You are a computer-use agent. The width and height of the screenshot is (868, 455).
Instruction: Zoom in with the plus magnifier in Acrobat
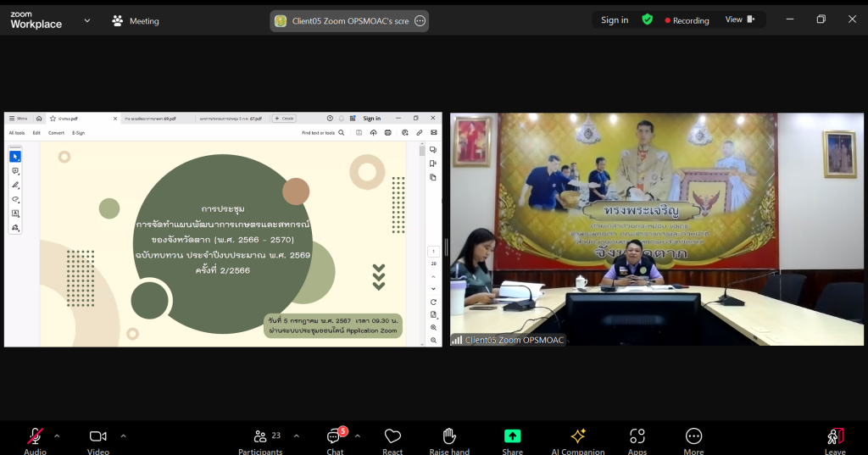tap(433, 328)
